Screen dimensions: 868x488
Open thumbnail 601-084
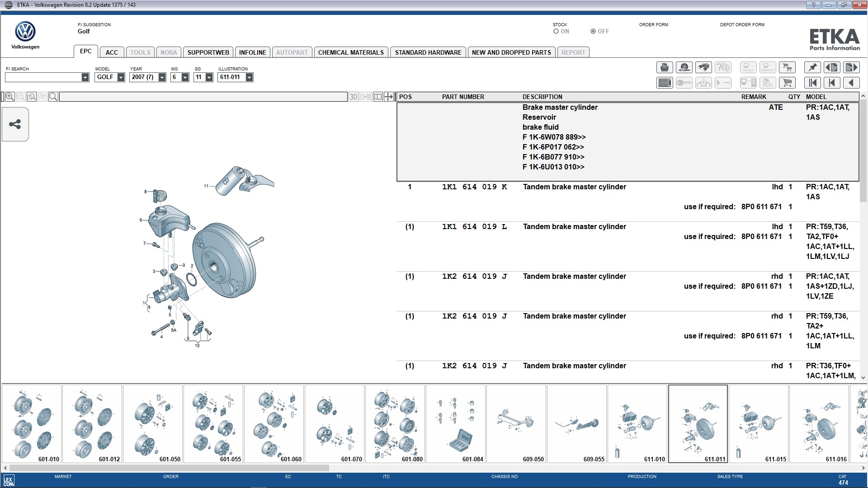point(456,424)
